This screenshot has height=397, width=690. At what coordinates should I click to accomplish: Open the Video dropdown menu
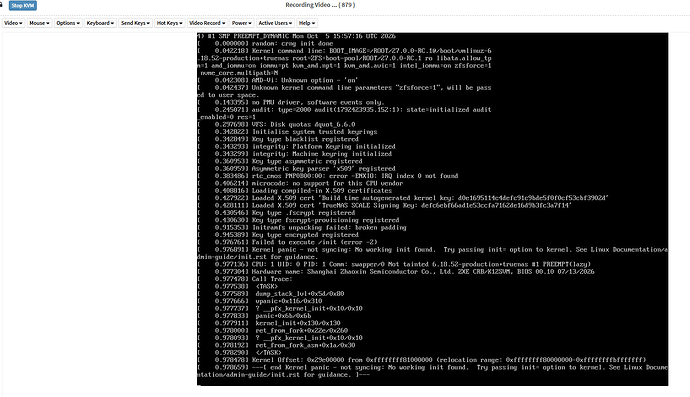tap(13, 23)
